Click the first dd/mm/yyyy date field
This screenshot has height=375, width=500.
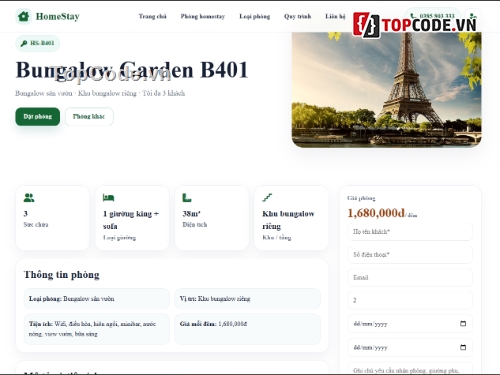click(410, 324)
